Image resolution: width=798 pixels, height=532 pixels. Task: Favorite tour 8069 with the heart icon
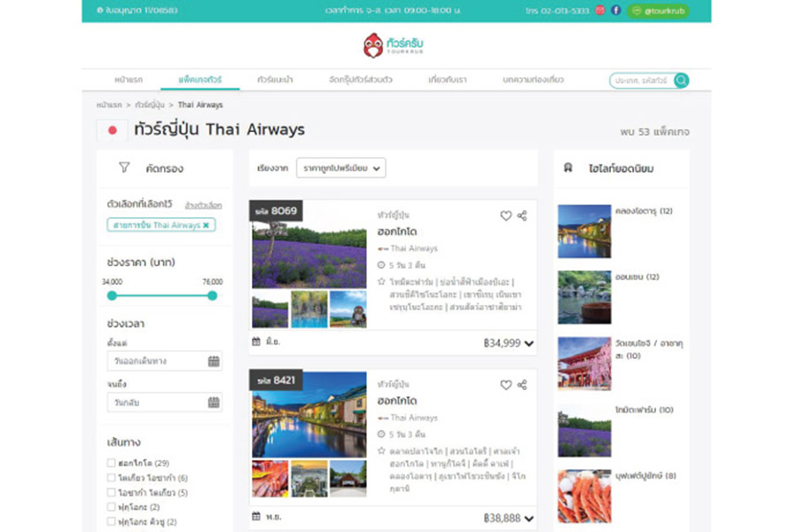tap(505, 215)
